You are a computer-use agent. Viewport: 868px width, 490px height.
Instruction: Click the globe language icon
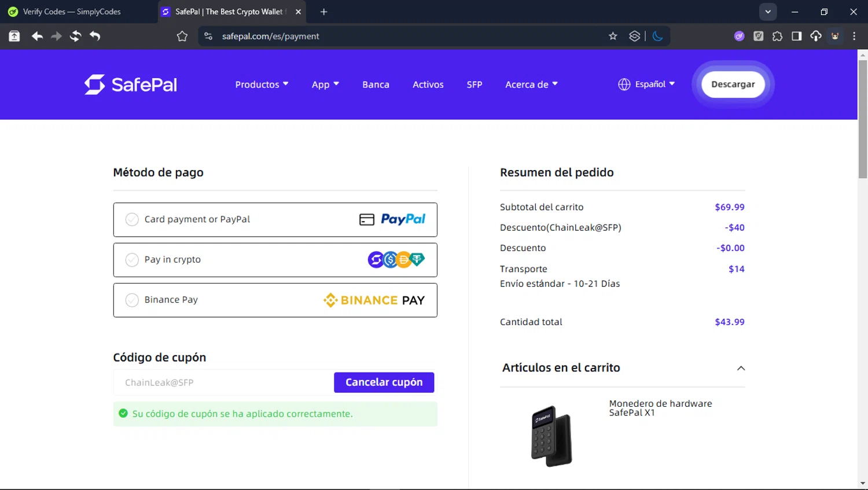[624, 84]
